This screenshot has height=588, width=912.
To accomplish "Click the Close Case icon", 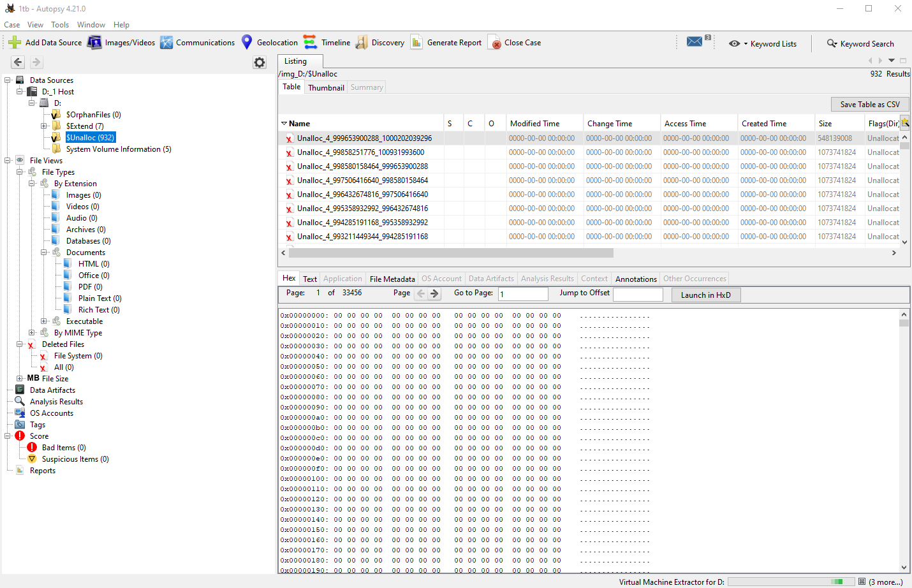I will click(x=494, y=43).
